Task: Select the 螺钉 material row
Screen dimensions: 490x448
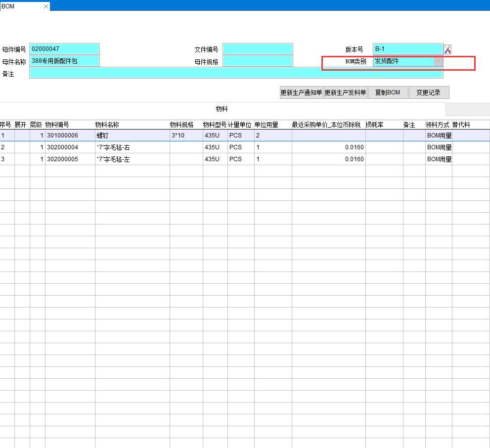Action: (x=132, y=135)
